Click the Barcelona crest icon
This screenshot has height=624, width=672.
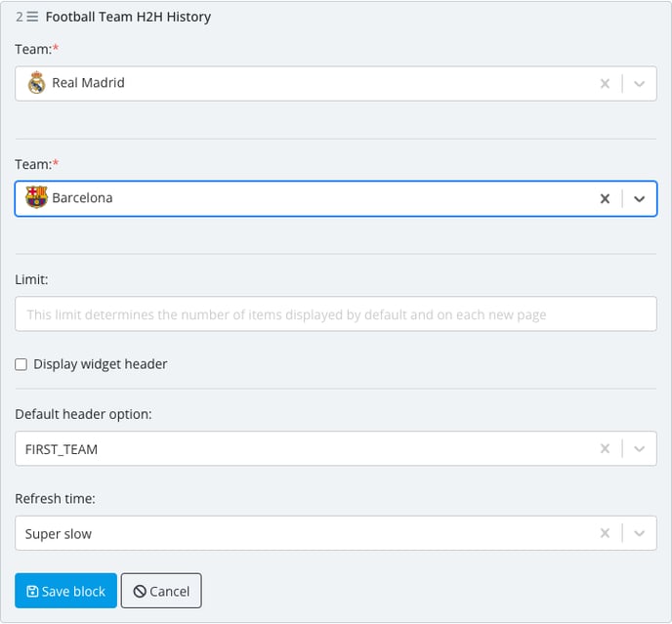click(36, 197)
